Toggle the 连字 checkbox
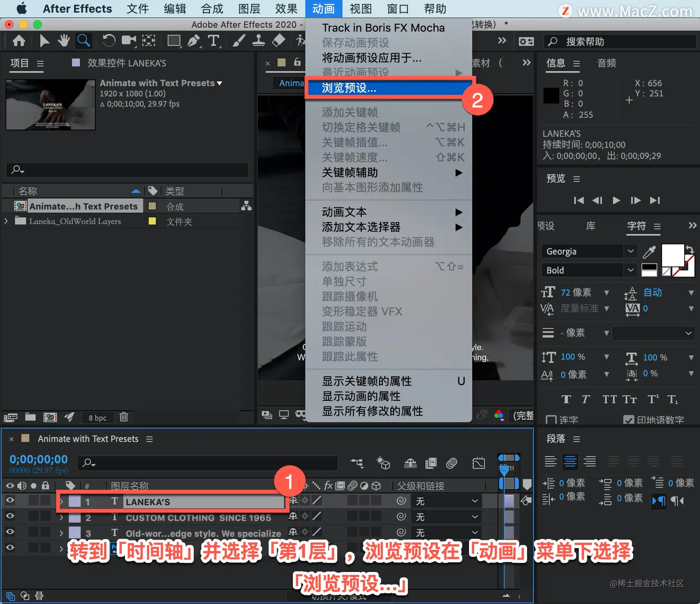The height and width of the screenshot is (604, 700). [x=551, y=420]
